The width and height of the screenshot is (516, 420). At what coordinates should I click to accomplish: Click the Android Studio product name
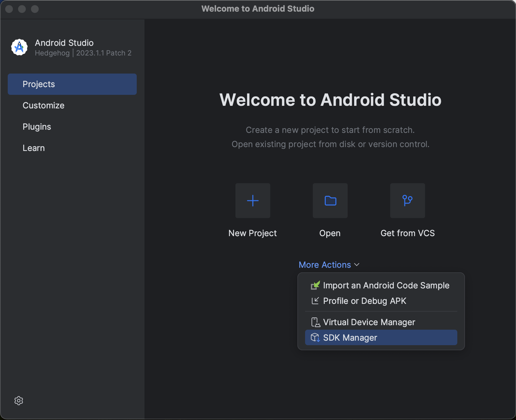tap(64, 43)
